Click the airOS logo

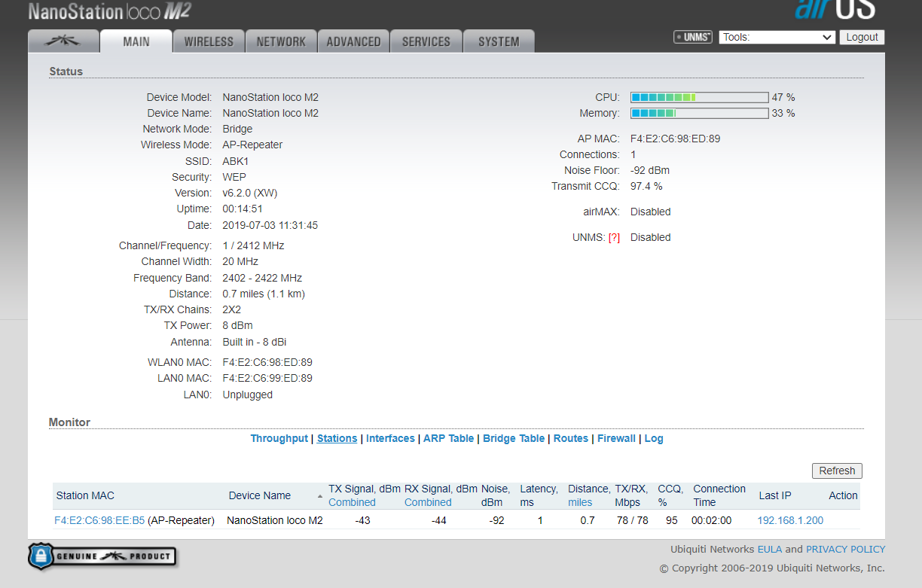pos(835,9)
